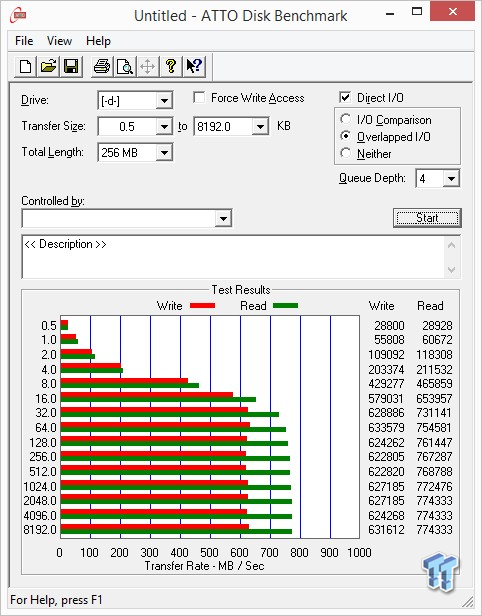Expand the minimum Transfer Size 0.5 dropdown

[x=164, y=126]
